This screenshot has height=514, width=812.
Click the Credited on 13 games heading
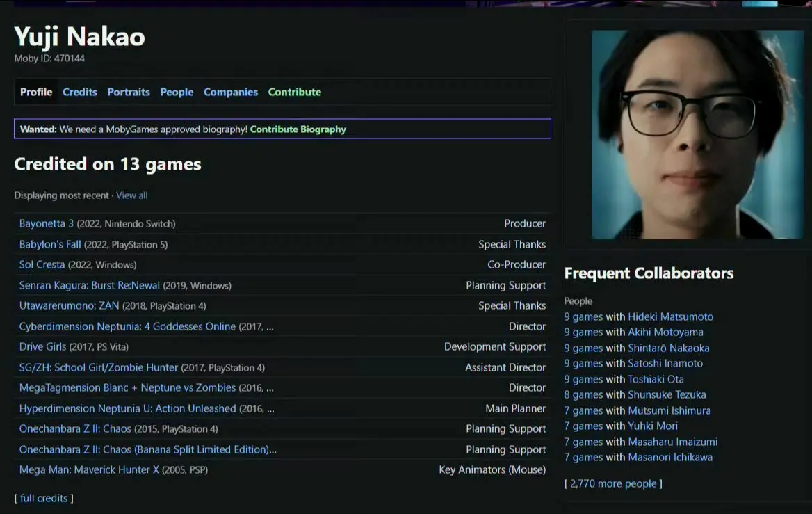[108, 164]
